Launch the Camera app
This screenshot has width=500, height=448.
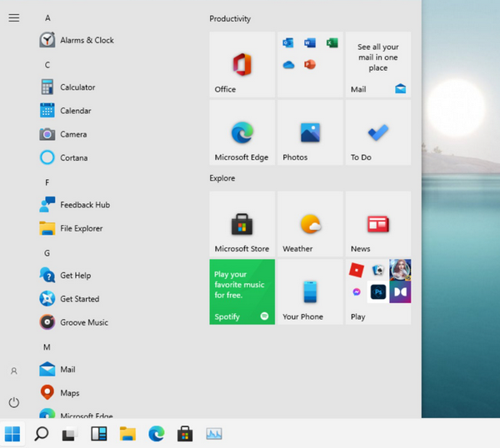(63, 134)
